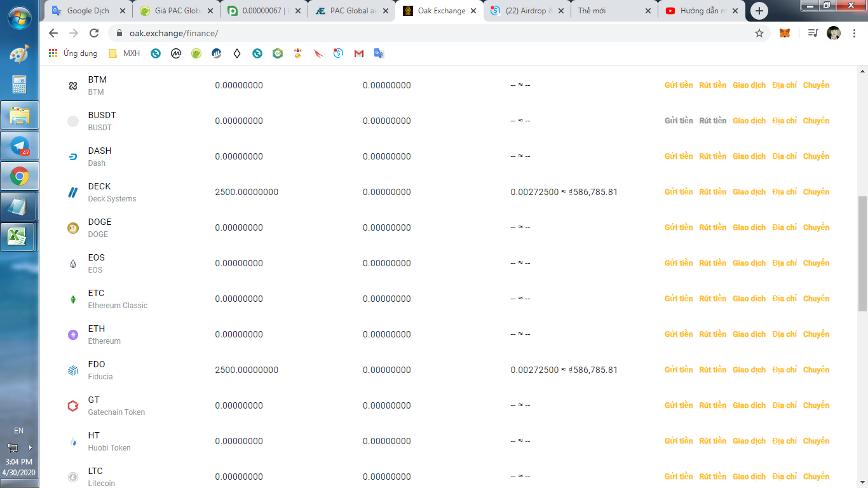Screen dimensions: 868x488
Task: Launch Calculator from the taskbar
Action: point(20,85)
